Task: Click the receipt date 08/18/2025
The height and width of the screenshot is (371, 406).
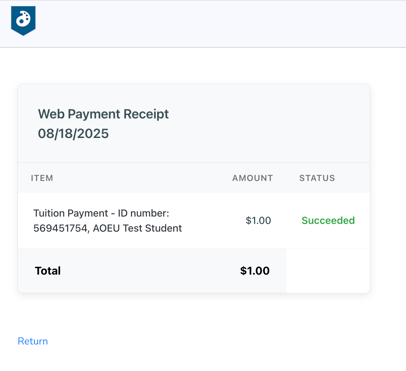Action: coord(73,133)
